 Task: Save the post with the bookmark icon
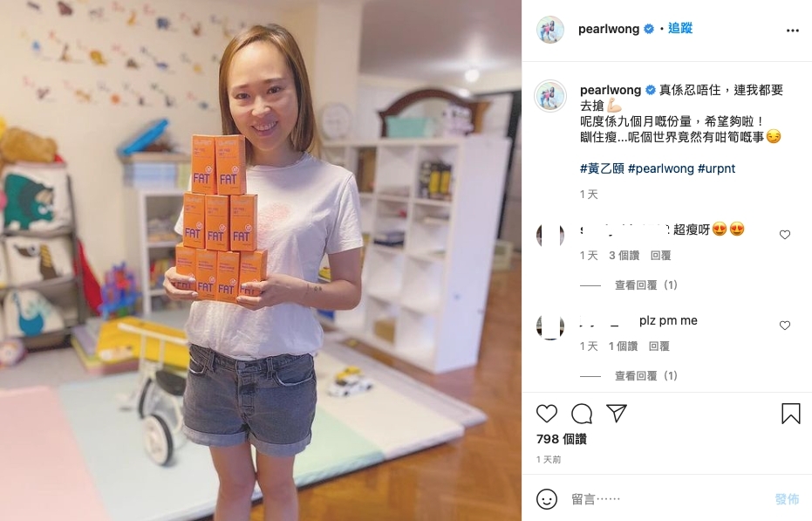791,414
